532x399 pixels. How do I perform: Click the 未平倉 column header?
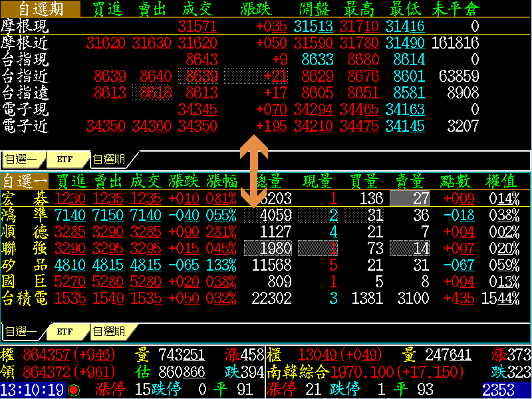[455, 9]
